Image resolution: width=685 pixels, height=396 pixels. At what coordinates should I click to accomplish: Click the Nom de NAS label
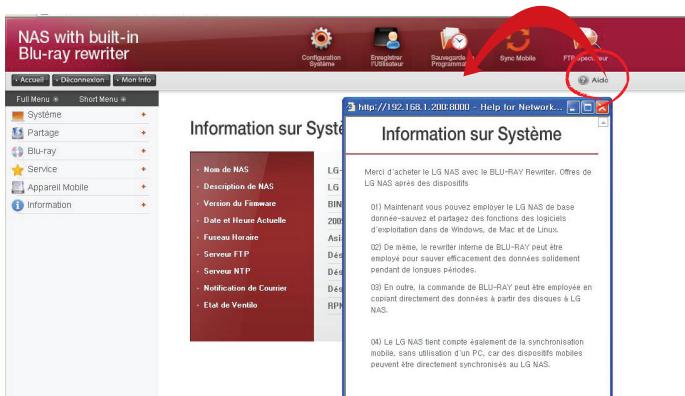(226, 170)
